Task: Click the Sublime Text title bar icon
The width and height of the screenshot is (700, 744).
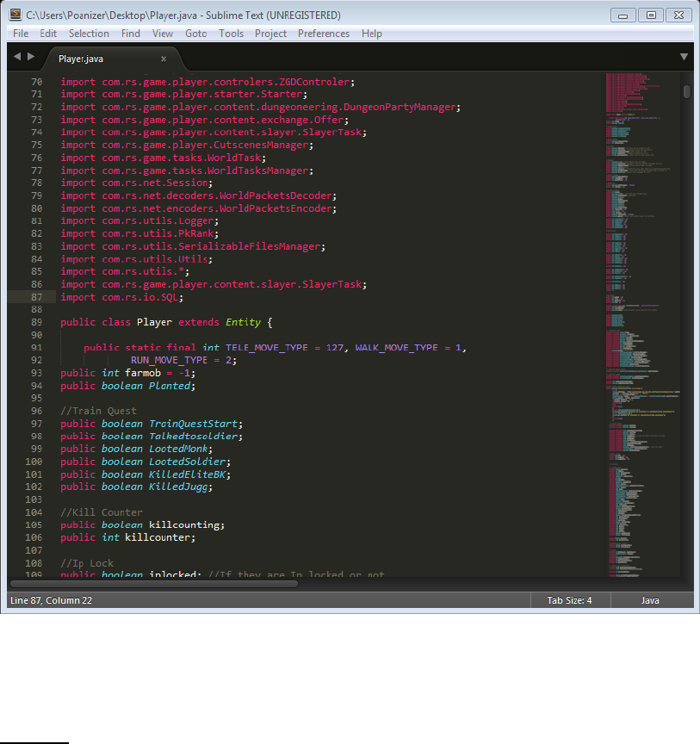Action: pos(15,15)
